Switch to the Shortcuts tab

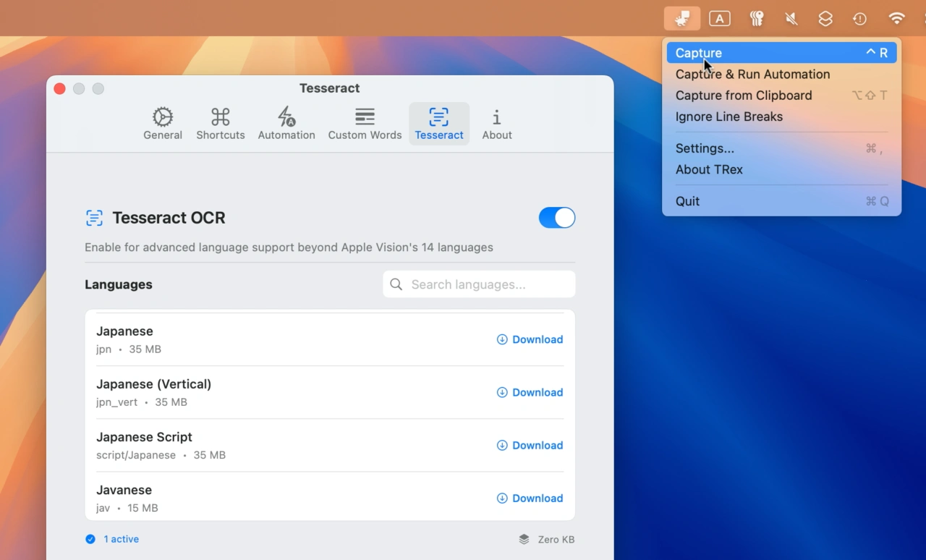[221, 124]
